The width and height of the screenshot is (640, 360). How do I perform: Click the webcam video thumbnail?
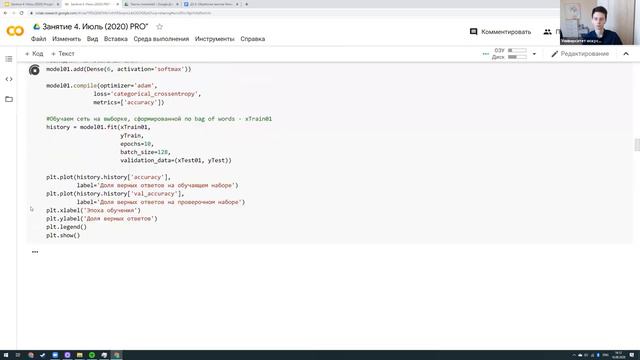pyautogui.click(x=600, y=22)
